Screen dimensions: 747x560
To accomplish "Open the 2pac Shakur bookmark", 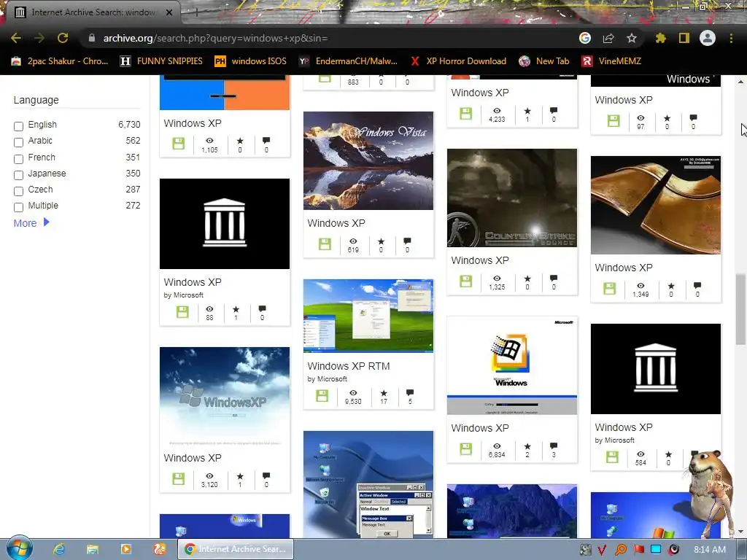I will pos(60,61).
